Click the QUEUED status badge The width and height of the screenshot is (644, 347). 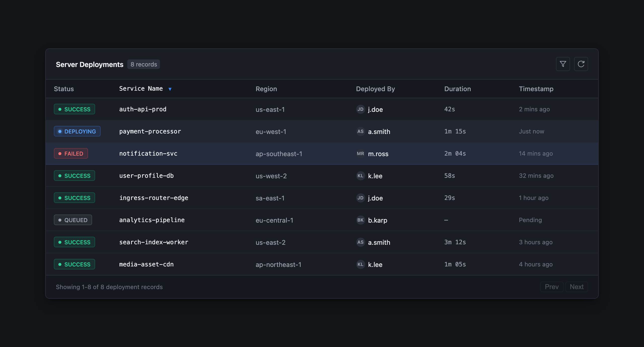click(73, 220)
